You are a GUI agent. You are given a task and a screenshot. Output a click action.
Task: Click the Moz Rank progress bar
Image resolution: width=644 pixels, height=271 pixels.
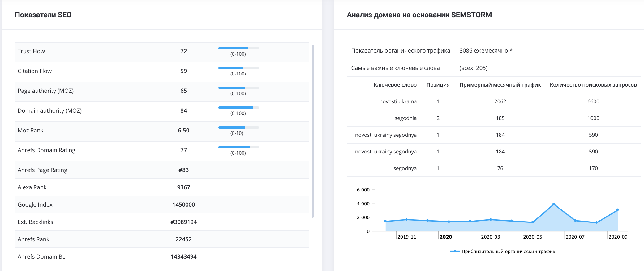238,127
